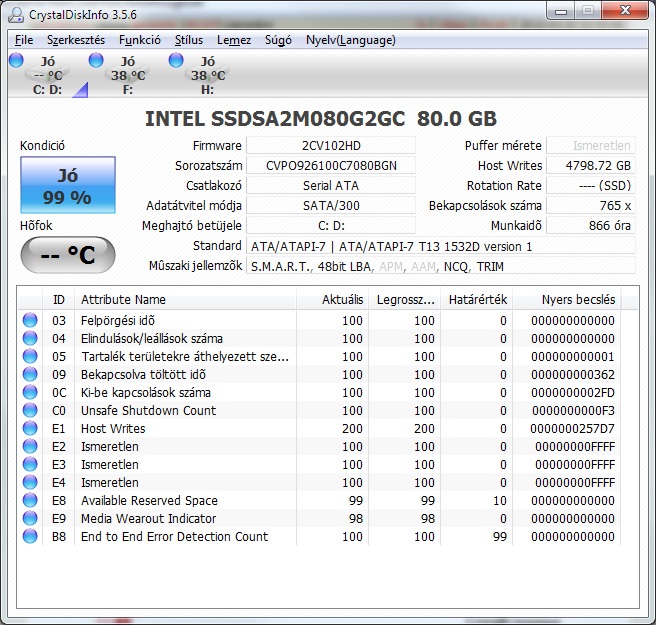The height and width of the screenshot is (625, 656).
Task: Select the F: drive disk status orb
Action: [x=96, y=60]
